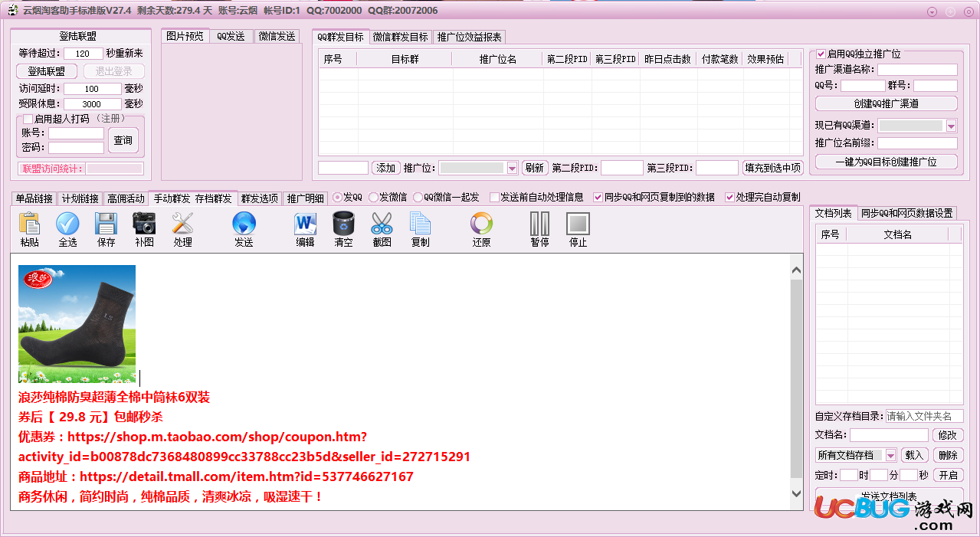The image size is (980, 537).
Task: Click the Clear (清空) trash bin icon
Action: click(x=343, y=223)
